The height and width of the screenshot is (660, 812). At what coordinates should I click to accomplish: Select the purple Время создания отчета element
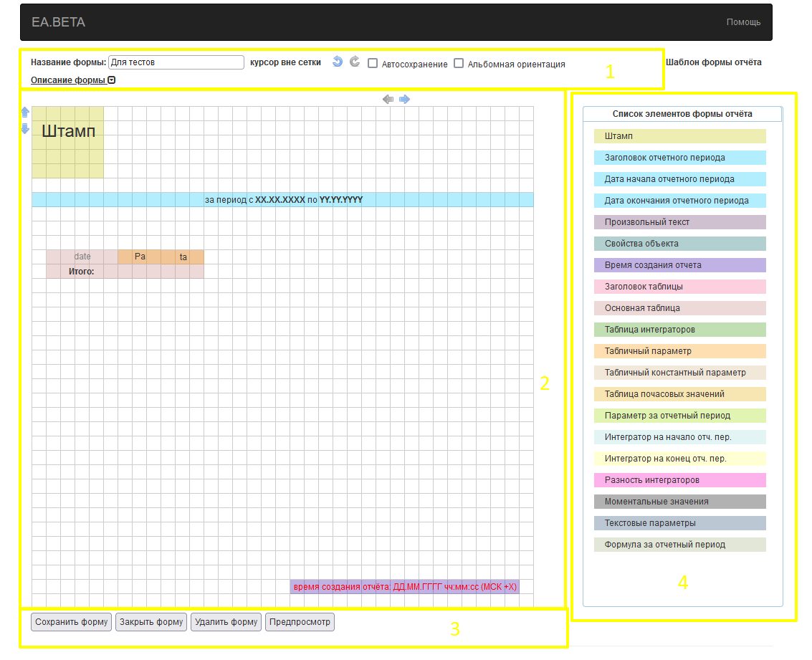(x=679, y=265)
